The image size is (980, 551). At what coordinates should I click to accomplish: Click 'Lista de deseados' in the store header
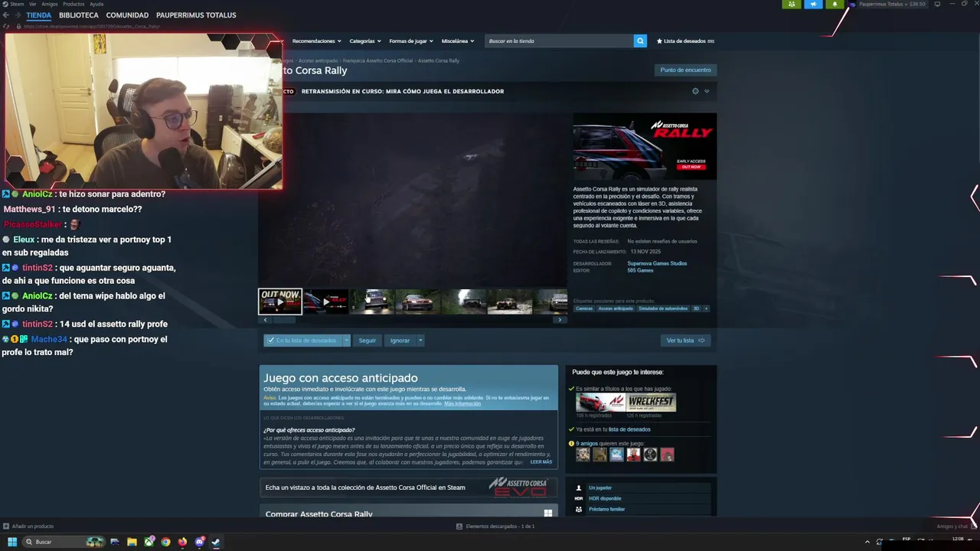click(685, 41)
